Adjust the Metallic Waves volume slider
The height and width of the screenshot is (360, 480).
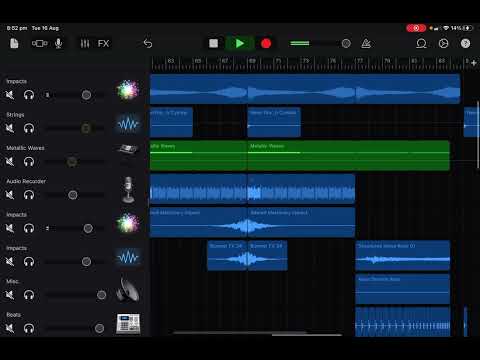click(72, 162)
